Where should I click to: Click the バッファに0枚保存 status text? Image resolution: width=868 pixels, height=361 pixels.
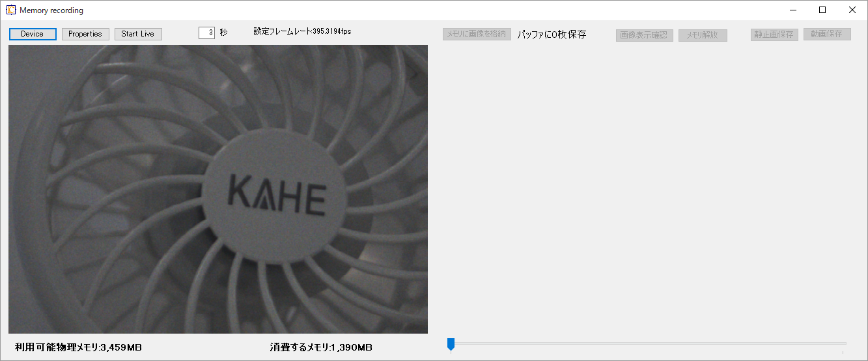click(x=552, y=35)
